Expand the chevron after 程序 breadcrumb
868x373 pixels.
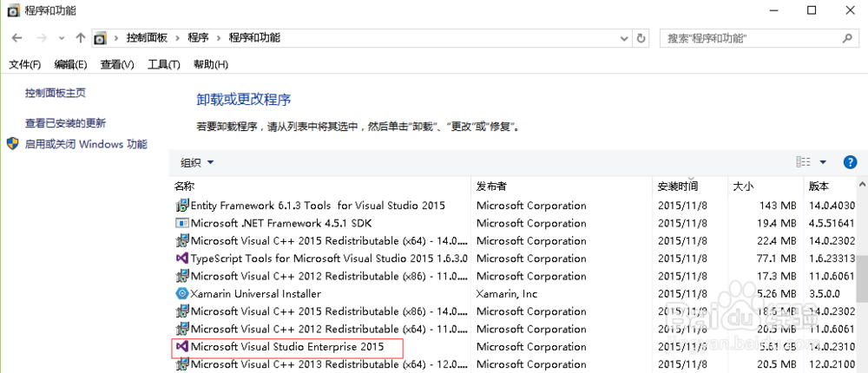pyautogui.click(x=219, y=38)
